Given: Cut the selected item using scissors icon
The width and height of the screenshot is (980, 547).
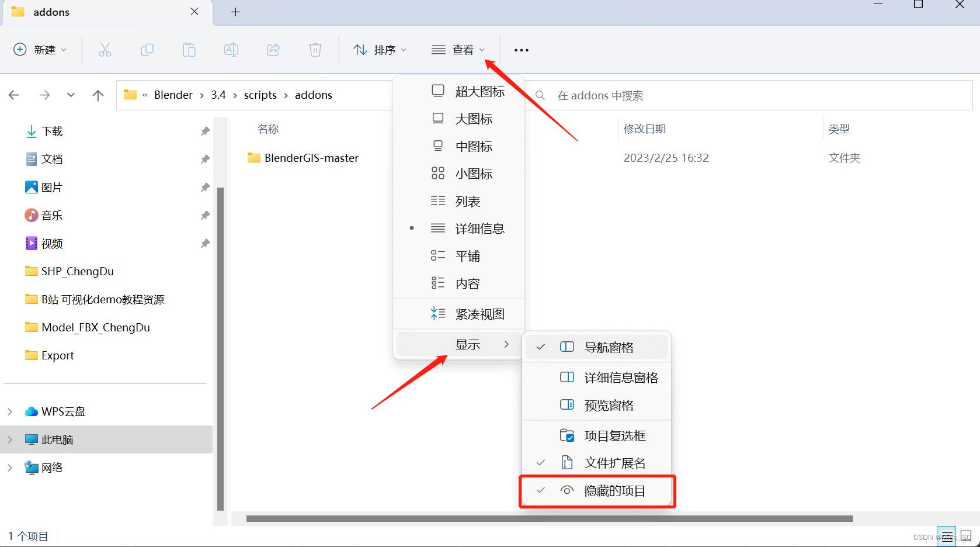Looking at the screenshot, I should pyautogui.click(x=105, y=50).
